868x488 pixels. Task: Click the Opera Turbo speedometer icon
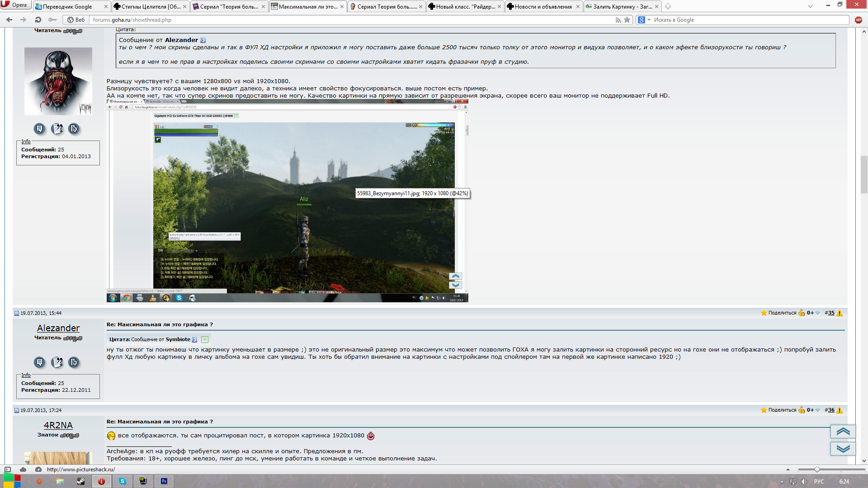(x=38, y=469)
